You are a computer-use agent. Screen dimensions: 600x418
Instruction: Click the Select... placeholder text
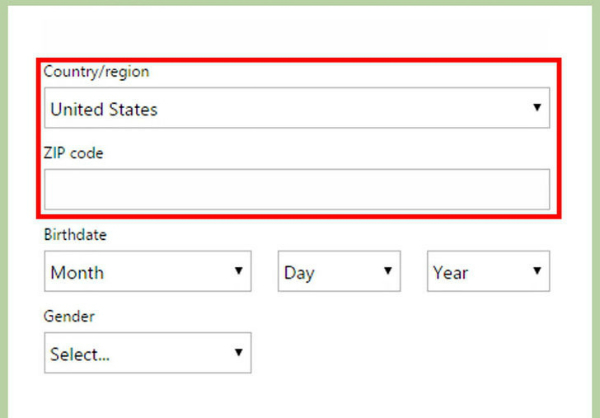click(x=80, y=354)
